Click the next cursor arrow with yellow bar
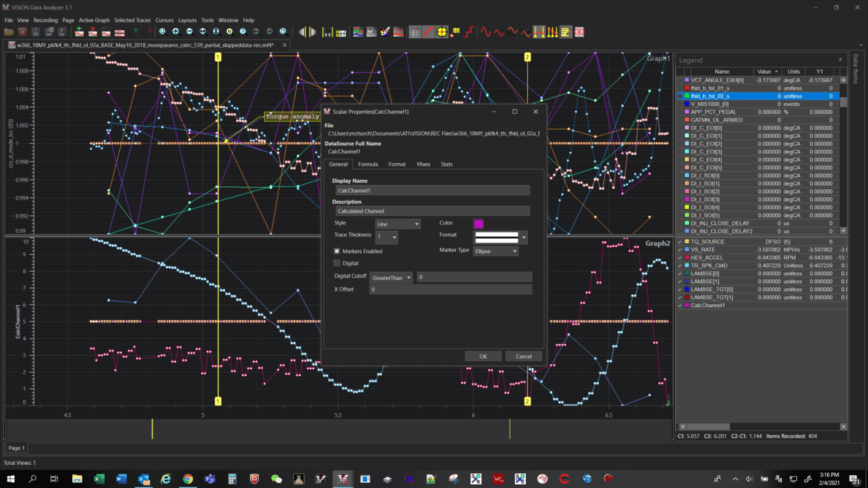 click(313, 32)
